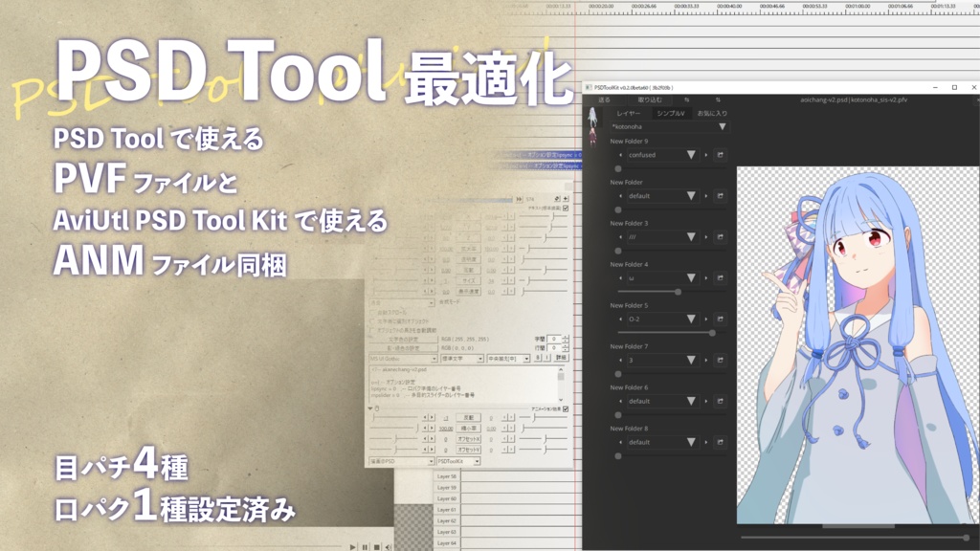Screen dimensions: 980x551
Task: Click the fast-forward icon in AviUtl settings dialog
Action: 518,199
